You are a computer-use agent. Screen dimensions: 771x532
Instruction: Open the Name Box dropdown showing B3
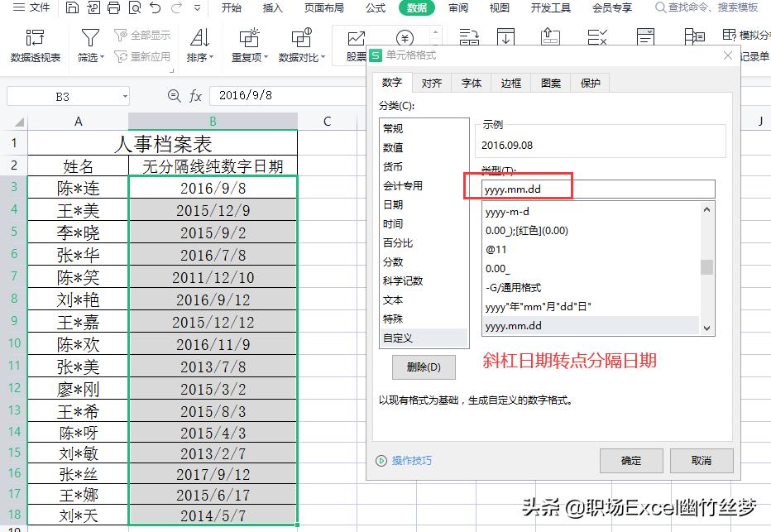[x=124, y=96]
